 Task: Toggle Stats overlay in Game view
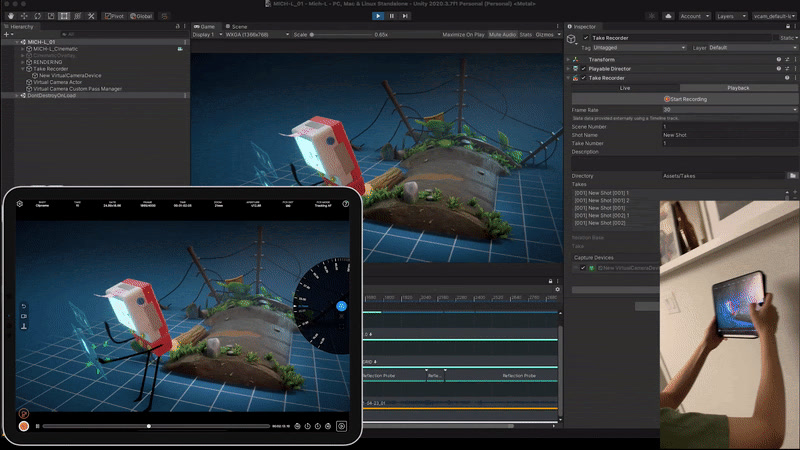tap(526, 35)
